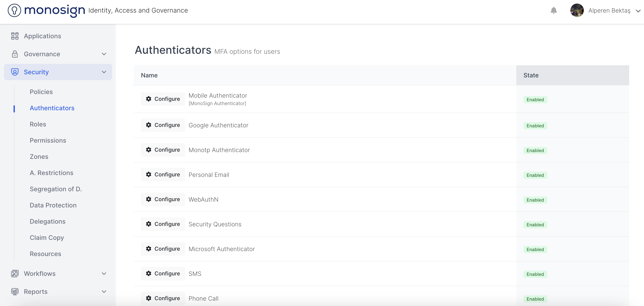The image size is (644, 306).
Task: Open the user account dropdown arrow
Action: point(638,11)
